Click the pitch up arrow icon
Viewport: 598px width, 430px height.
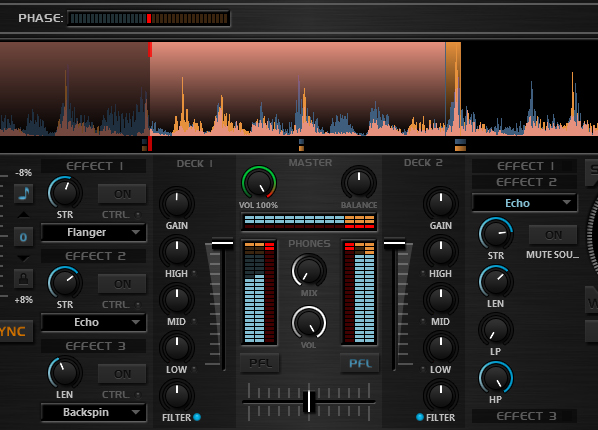click(x=23, y=215)
